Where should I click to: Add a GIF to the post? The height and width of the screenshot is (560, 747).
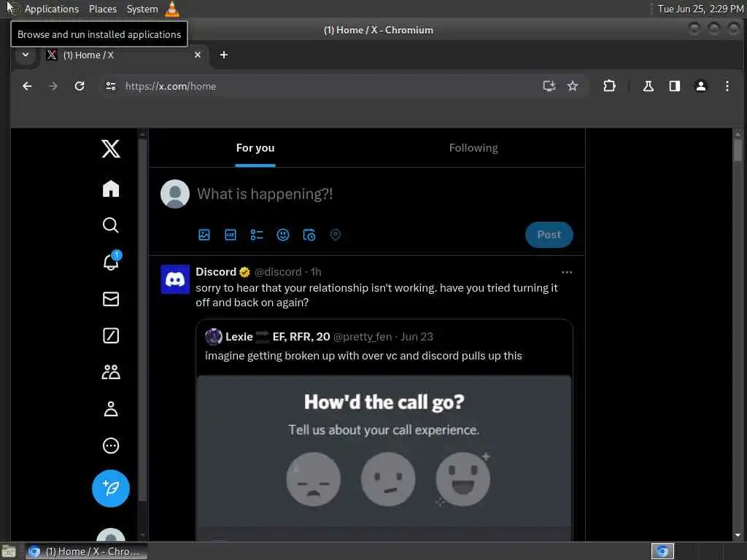231,235
